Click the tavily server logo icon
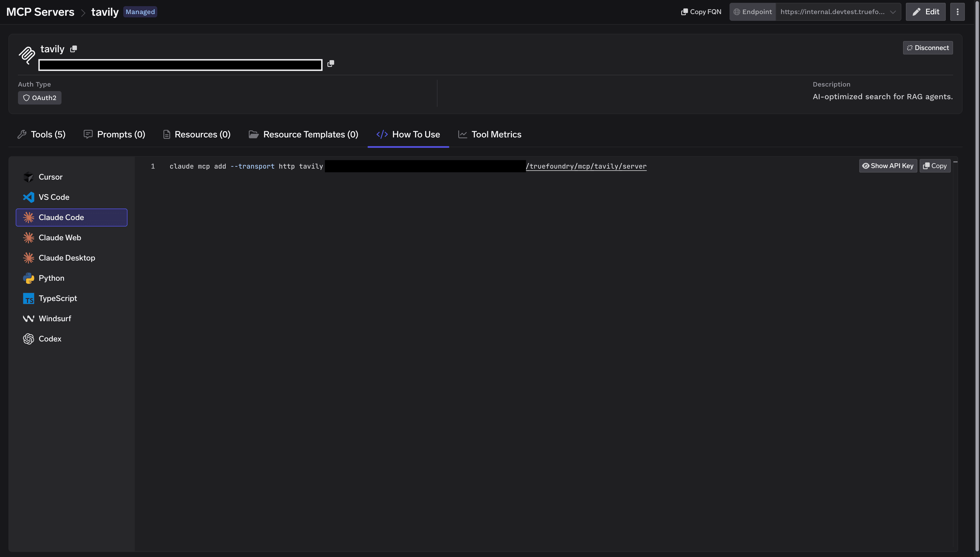This screenshot has height=557, width=980. click(27, 55)
